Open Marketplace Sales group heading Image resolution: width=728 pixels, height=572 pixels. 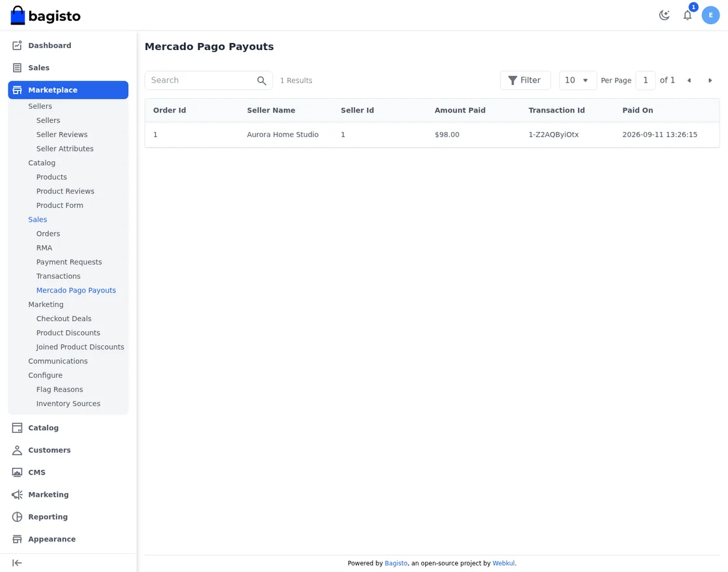(38, 220)
